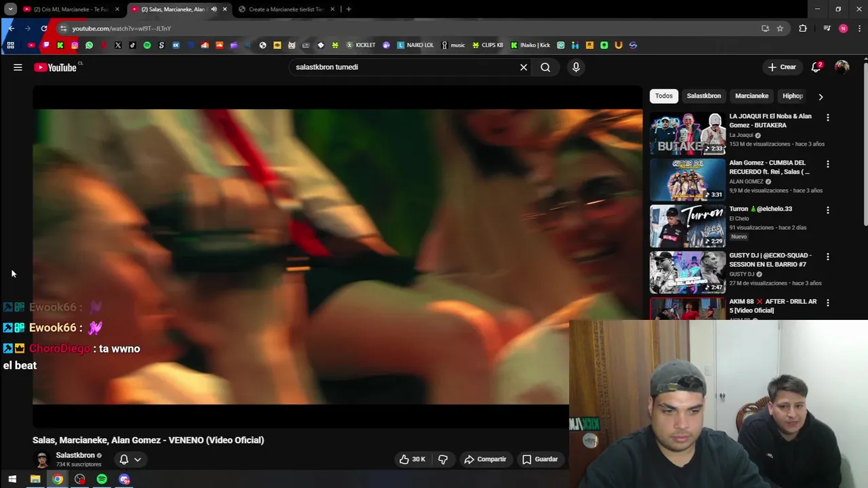Open the INaiko | Kick bookmark
Viewport: 868px width, 488px height.
pyautogui.click(x=530, y=45)
